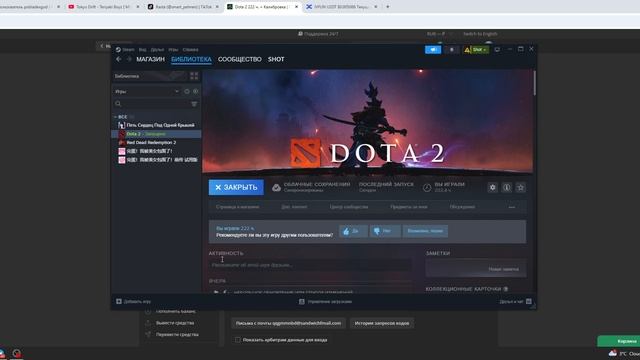
Task: Open Steam notifications bell
Action: point(451,50)
